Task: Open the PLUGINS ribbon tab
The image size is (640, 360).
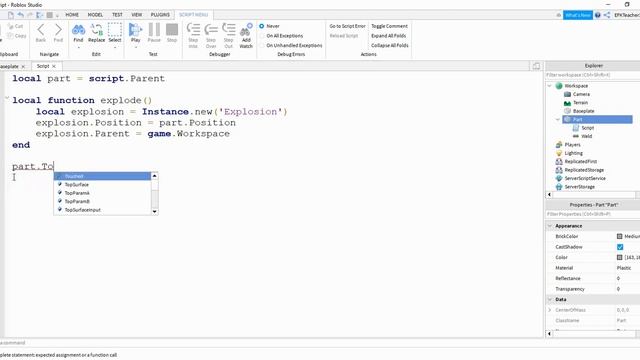Action: 160,15
